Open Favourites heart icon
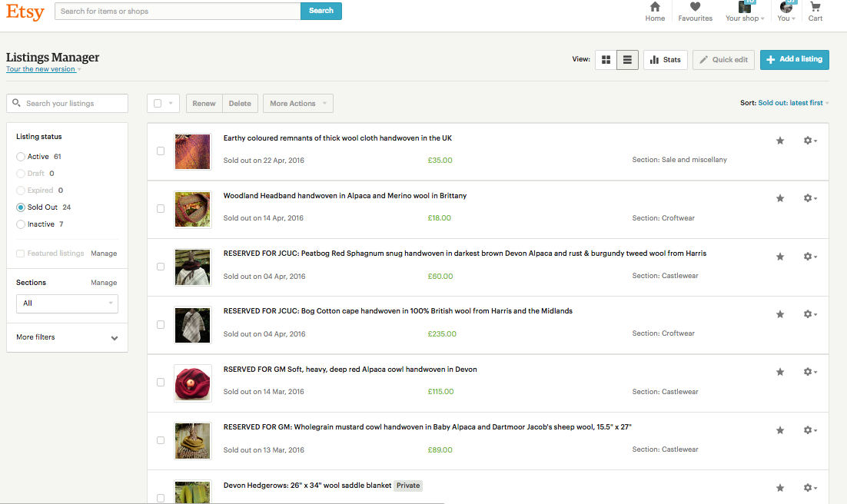Screen dimensions: 847x504 coord(695,8)
